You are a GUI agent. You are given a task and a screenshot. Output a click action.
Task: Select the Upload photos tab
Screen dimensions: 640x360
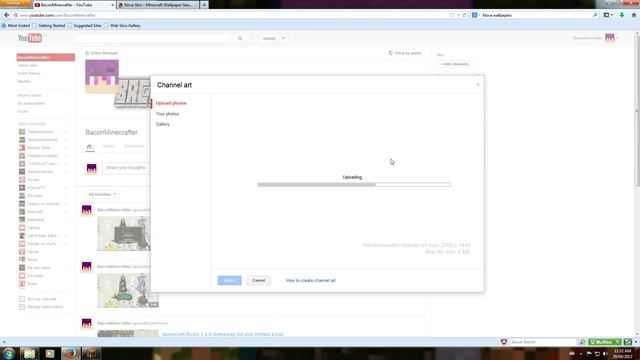click(171, 103)
